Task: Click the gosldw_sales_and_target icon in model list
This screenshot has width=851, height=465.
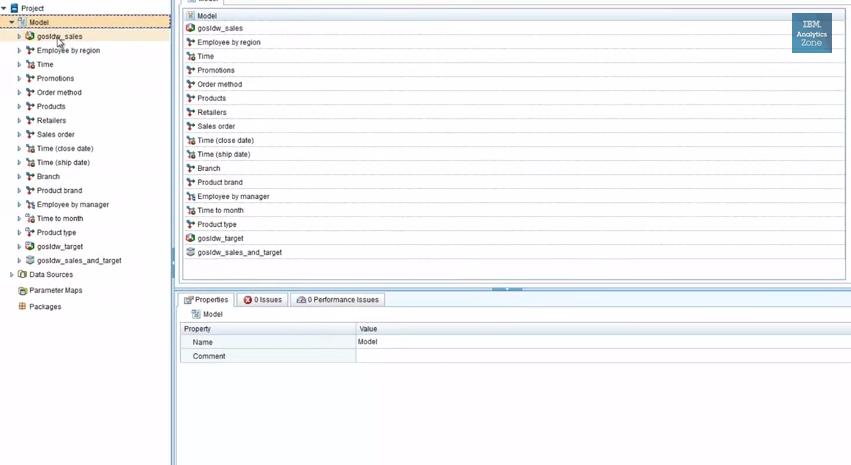Action: [x=190, y=252]
